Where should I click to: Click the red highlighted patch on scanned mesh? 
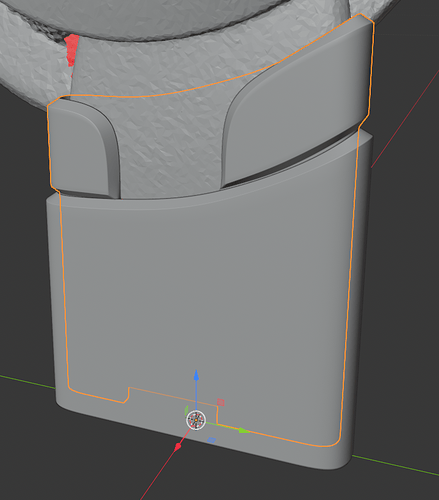[x=71, y=50]
